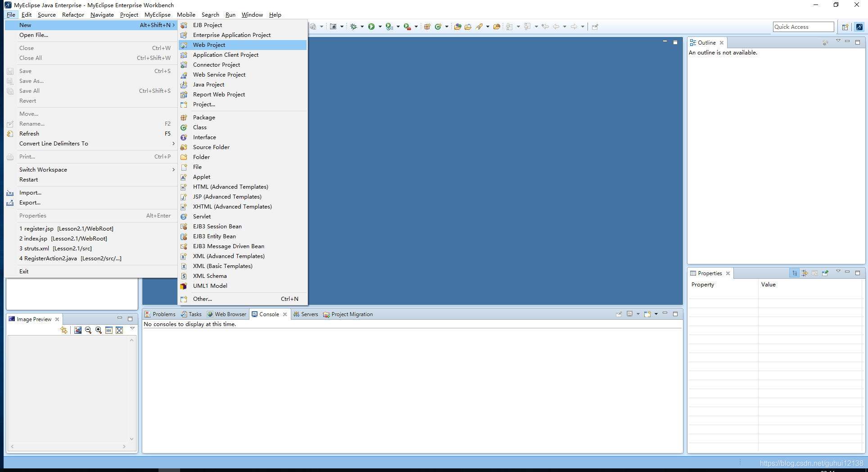868x472 pixels.
Task: Click the Link with Editor arrows icon
Action: [x=64, y=330]
